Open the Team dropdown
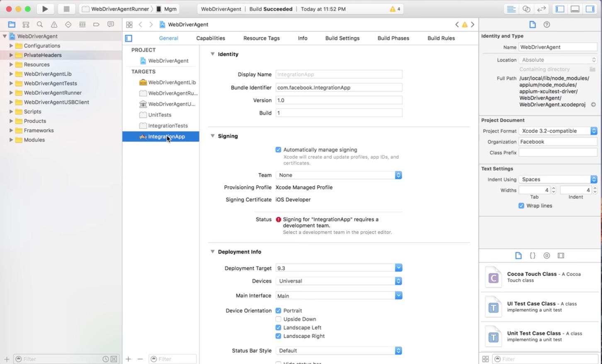The height and width of the screenshot is (364, 602). [339, 175]
